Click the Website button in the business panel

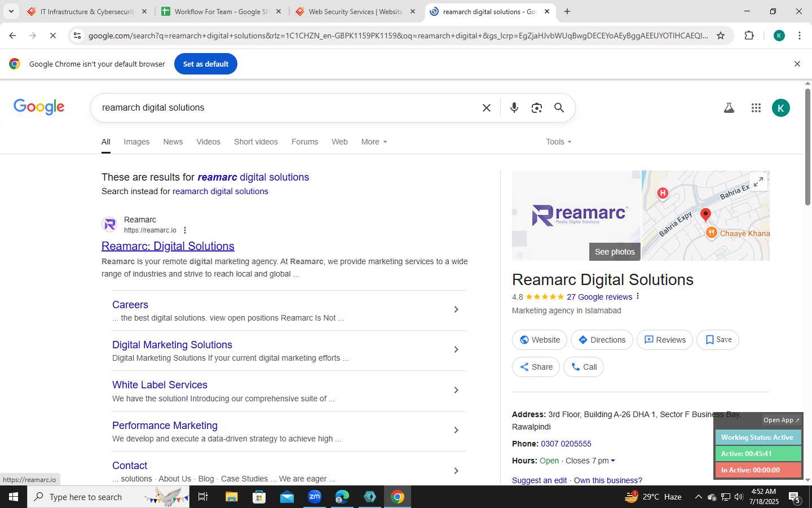[540, 340]
